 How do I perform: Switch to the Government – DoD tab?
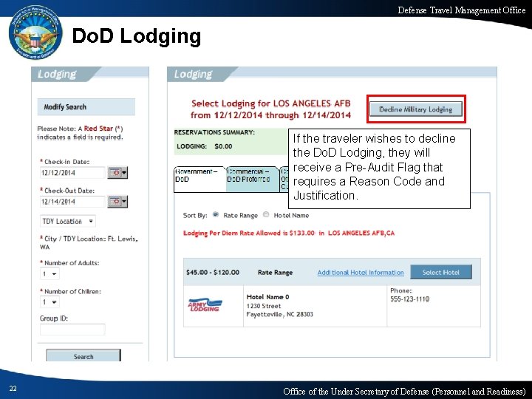tap(199, 179)
